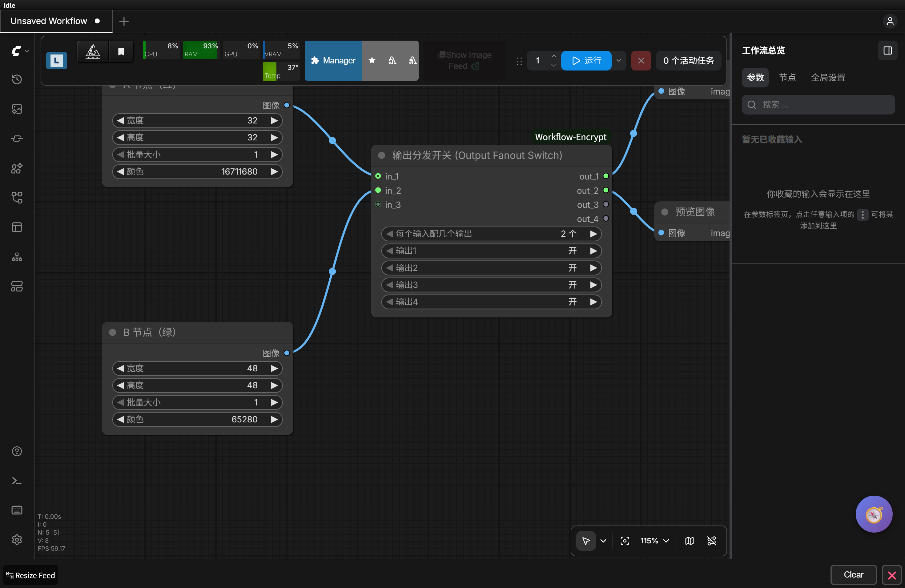Toggle 输出1 switch in Fanout node
905x588 pixels.
click(x=491, y=251)
